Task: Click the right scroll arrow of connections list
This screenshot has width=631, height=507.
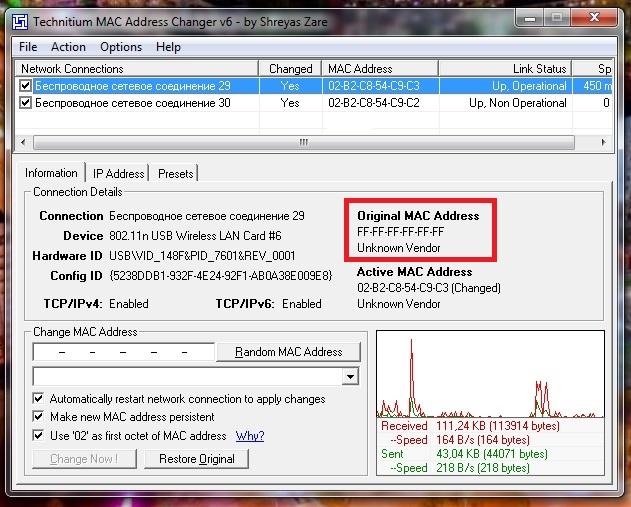Action: [603, 142]
